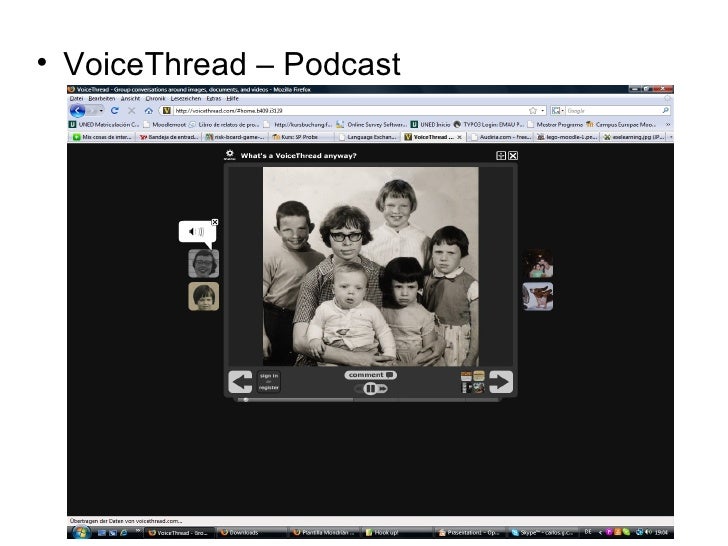Skip forward to next comment
Viewport: 728px width, 546px height.
tap(382, 389)
